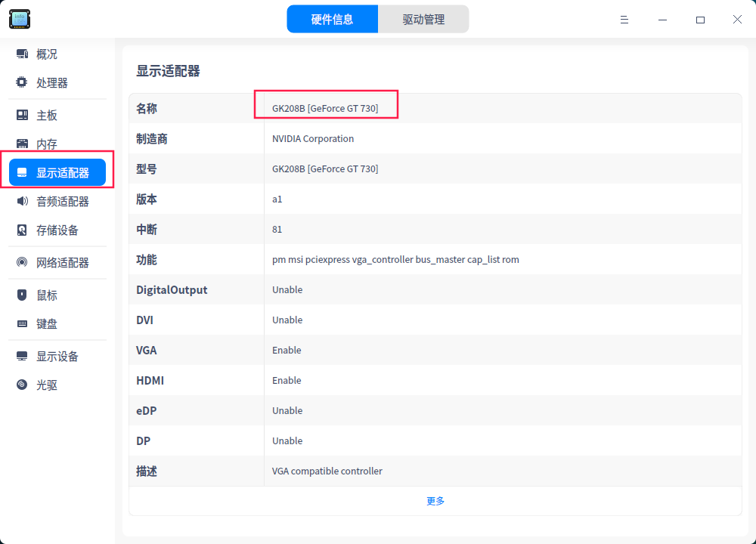
Task: Click the DP Unable value
Action: tap(287, 441)
